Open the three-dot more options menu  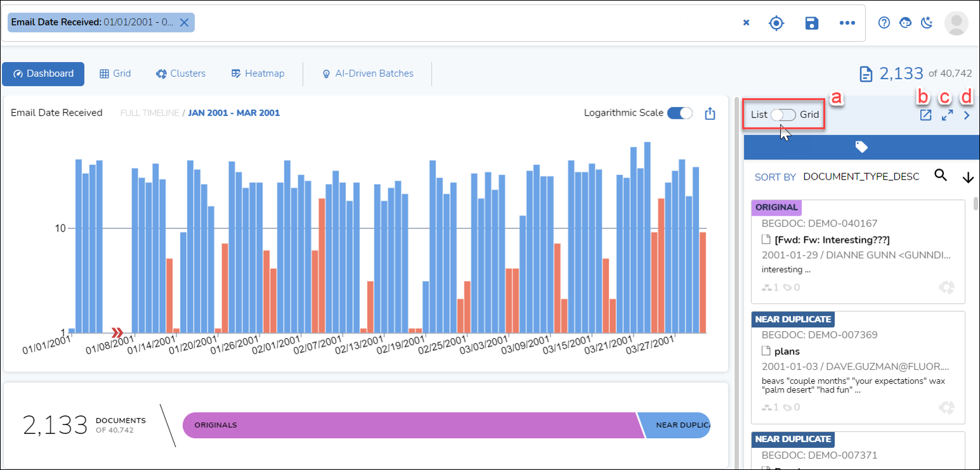click(847, 23)
